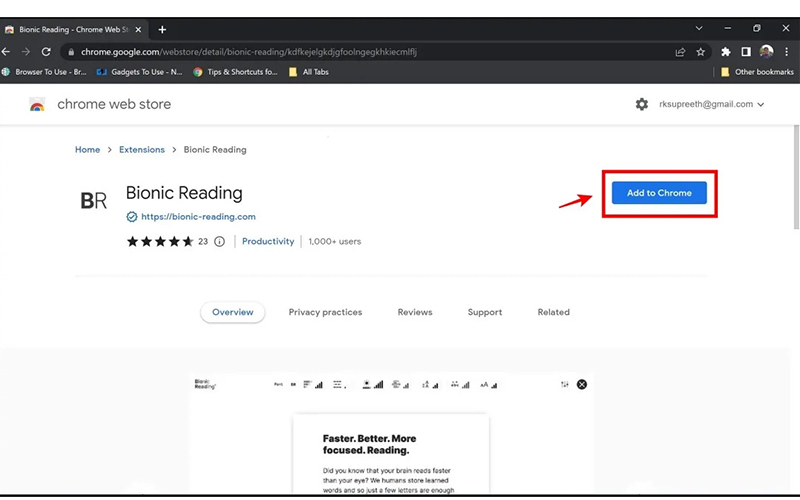The height and width of the screenshot is (500, 800).
Task: Bookmark this page with the star icon
Action: 701,52
